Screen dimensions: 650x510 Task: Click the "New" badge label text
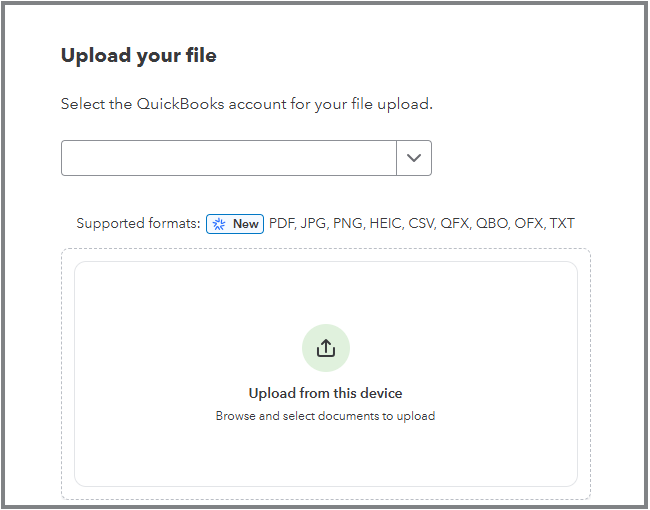pyautogui.click(x=246, y=224)
